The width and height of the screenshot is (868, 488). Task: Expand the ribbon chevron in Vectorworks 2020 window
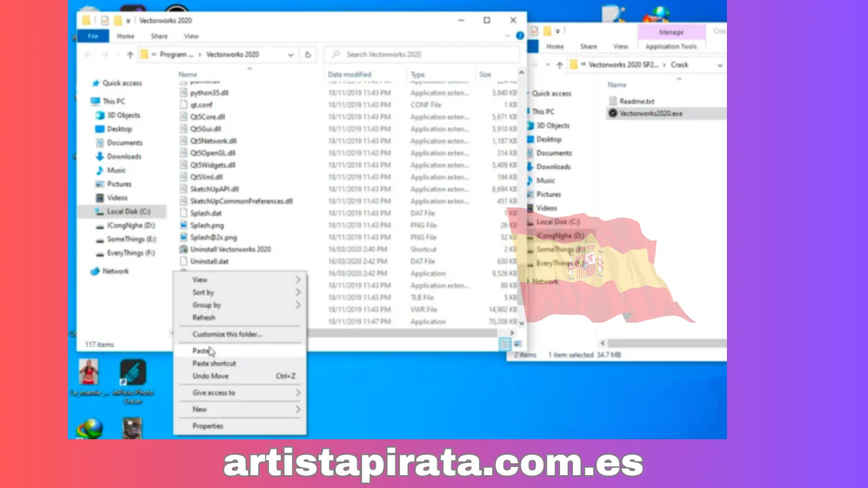(509, 35)
